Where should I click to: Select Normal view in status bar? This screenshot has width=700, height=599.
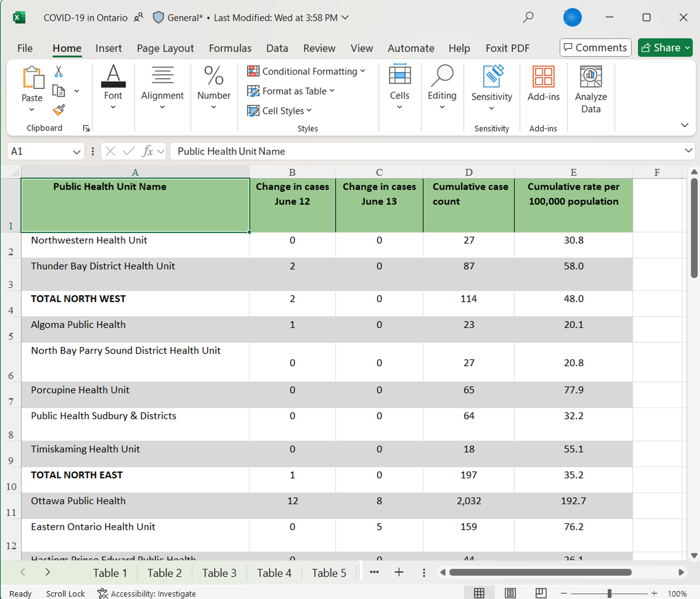(479, 593)
